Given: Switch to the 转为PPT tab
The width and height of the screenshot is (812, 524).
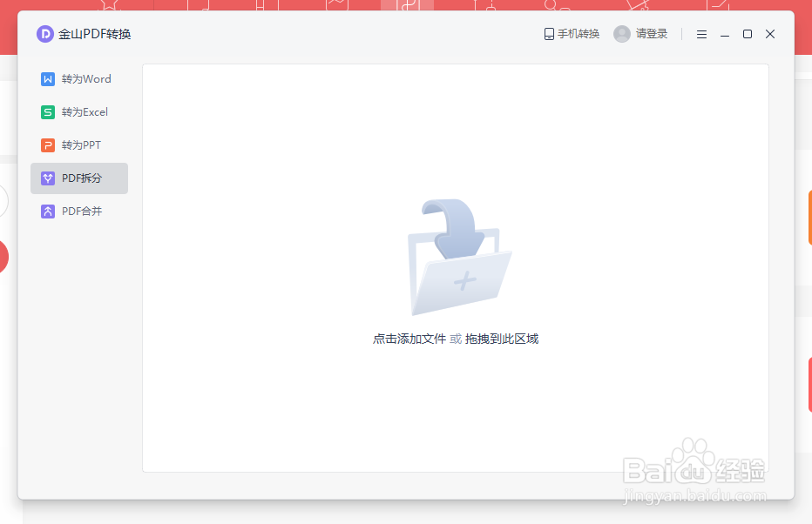Looking at the screenshot, I should (x=79, y=144).
